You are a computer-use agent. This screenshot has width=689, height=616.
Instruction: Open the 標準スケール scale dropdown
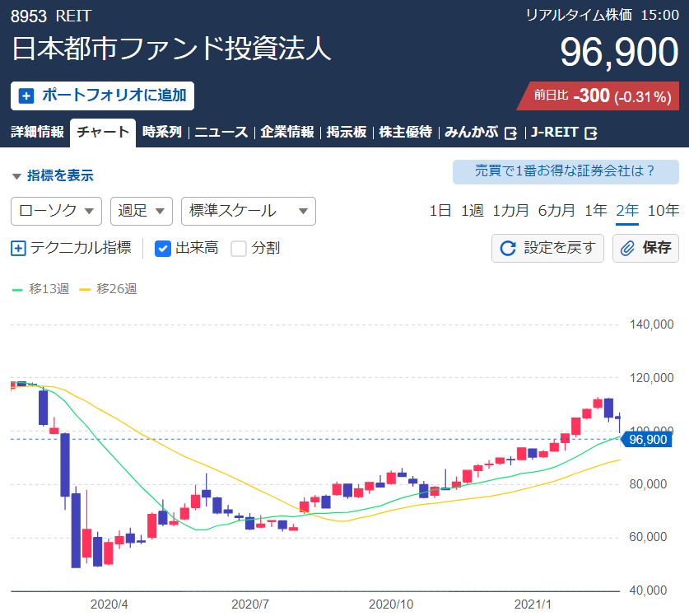[249, 211]
